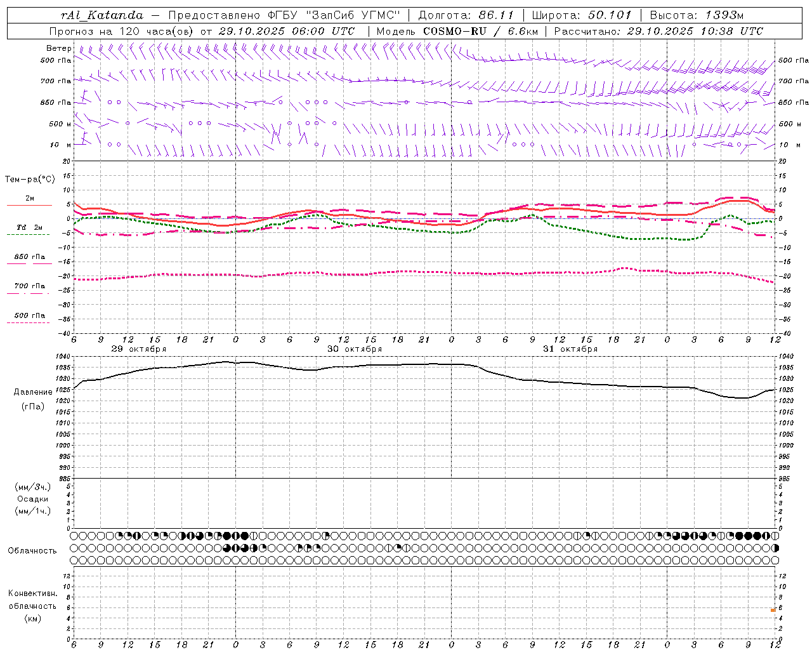Click the longitude value Долгота: 86.11
The width and height of the screenshot is (812, 650).
pyautogui.click(x=466, y=15)
